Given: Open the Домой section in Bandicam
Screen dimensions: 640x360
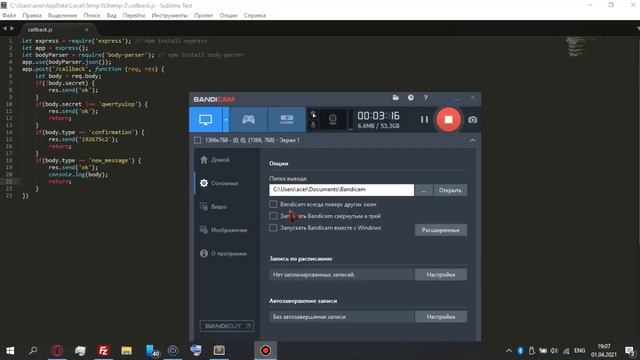Looking at the screenshot, I should pos(215,160).
